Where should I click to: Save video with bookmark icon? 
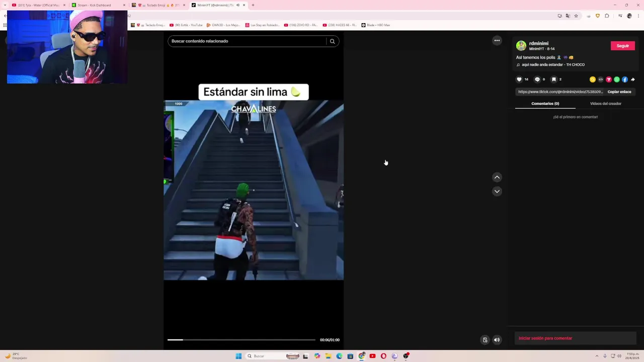553,79
